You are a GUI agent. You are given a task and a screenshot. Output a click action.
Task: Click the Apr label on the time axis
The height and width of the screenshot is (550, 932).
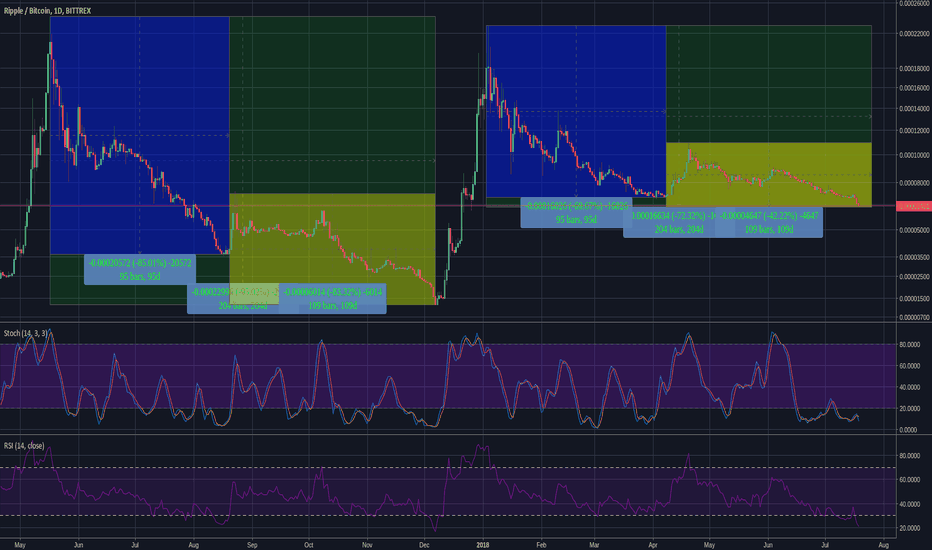(653, 545)
